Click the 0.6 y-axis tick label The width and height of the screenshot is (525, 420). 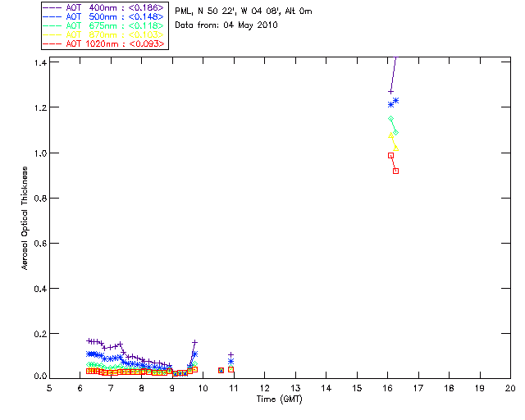point(40,244)
